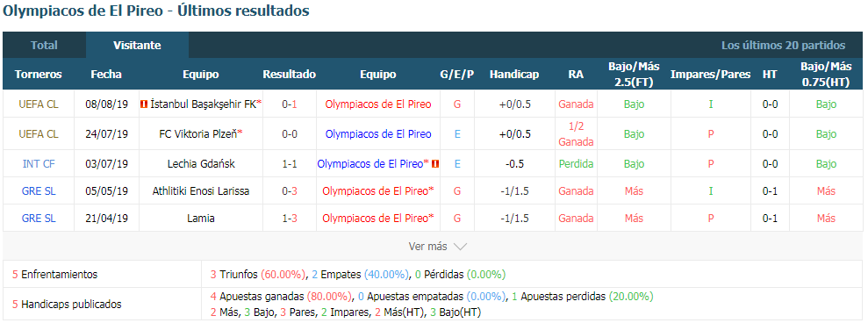Click Olympiacos de El Pireo in the Viktoria Plzeň row

click(378, 134)
